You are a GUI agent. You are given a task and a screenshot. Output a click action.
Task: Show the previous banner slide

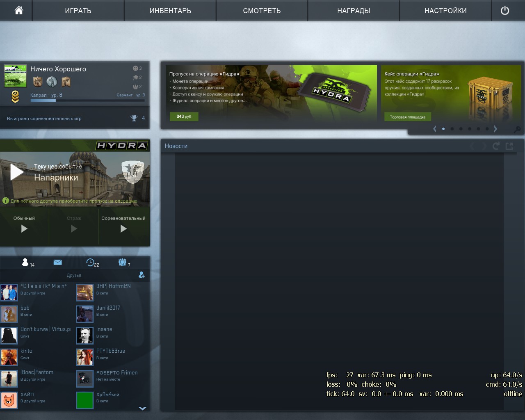(434, 129)
